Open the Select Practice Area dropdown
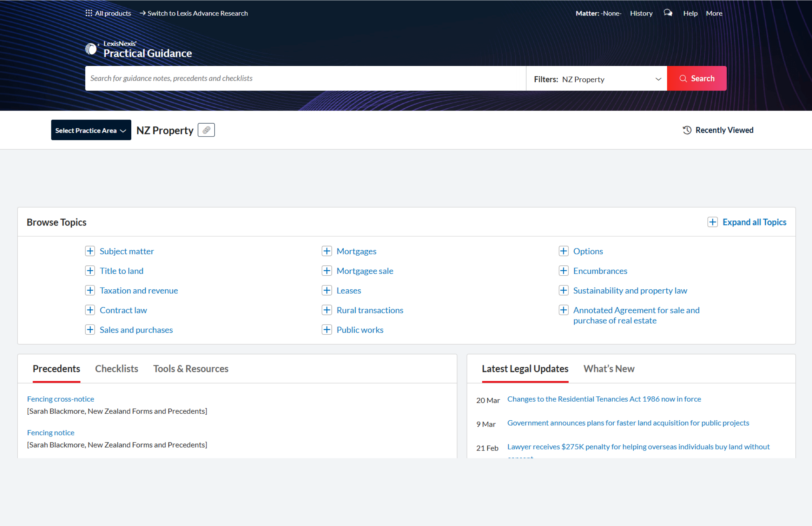 point(91,130)
